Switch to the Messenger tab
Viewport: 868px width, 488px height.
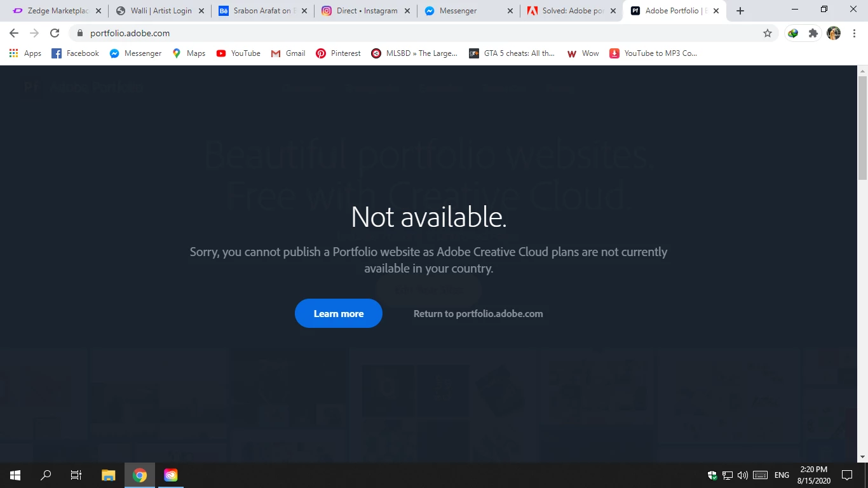point(468,11)
